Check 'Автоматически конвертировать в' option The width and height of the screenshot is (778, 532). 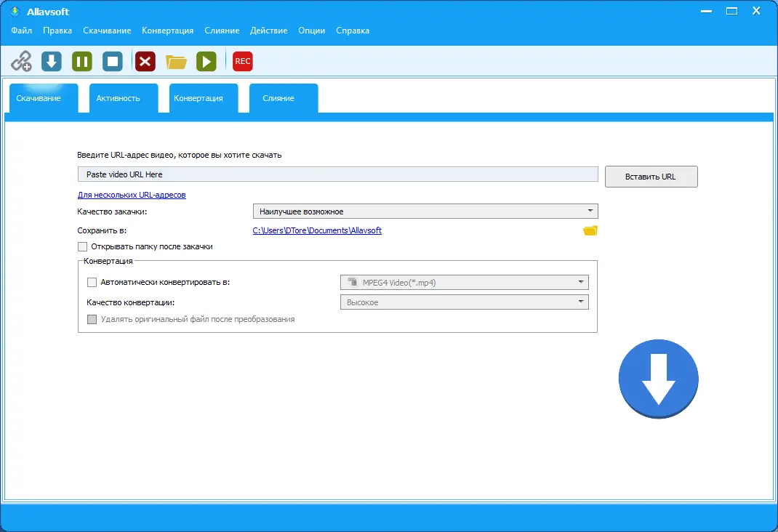92,282
